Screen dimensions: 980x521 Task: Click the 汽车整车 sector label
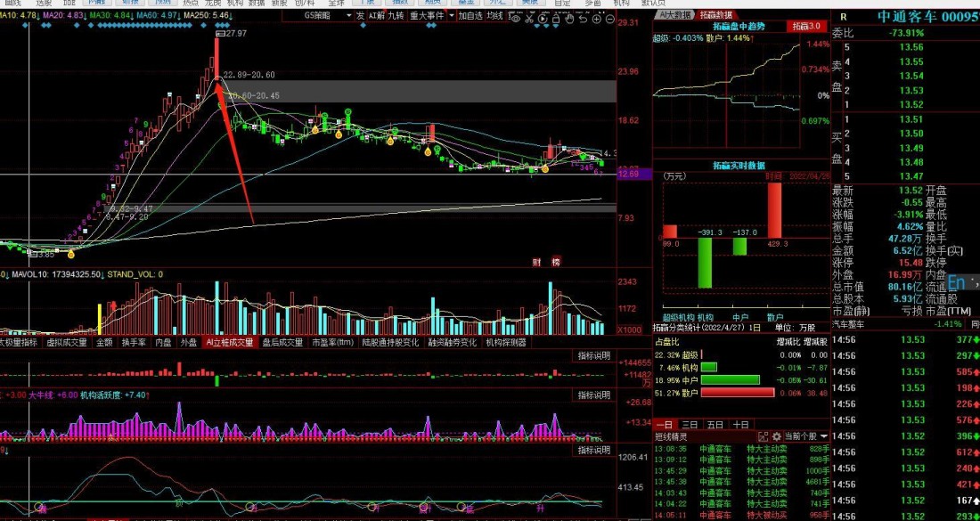[848, 324]
